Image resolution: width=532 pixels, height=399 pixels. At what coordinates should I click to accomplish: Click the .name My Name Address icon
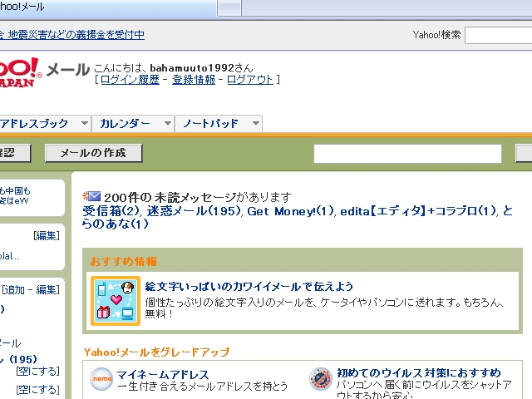pos(101,379)
